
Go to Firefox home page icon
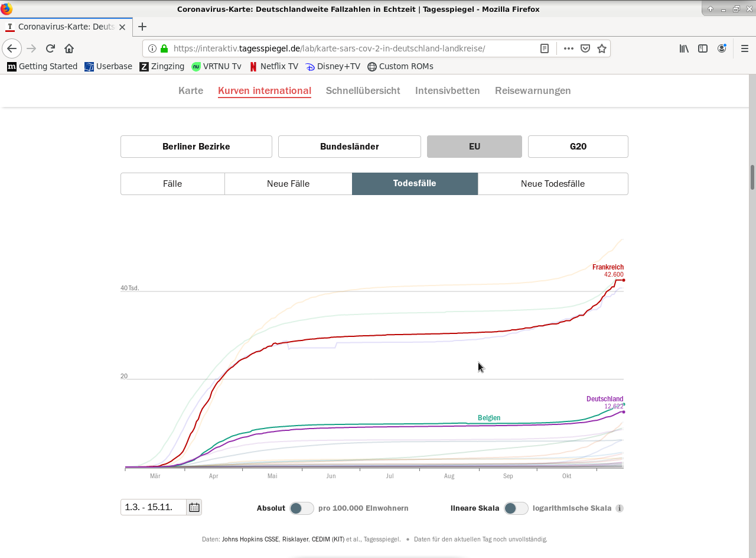tap(69, 48)
